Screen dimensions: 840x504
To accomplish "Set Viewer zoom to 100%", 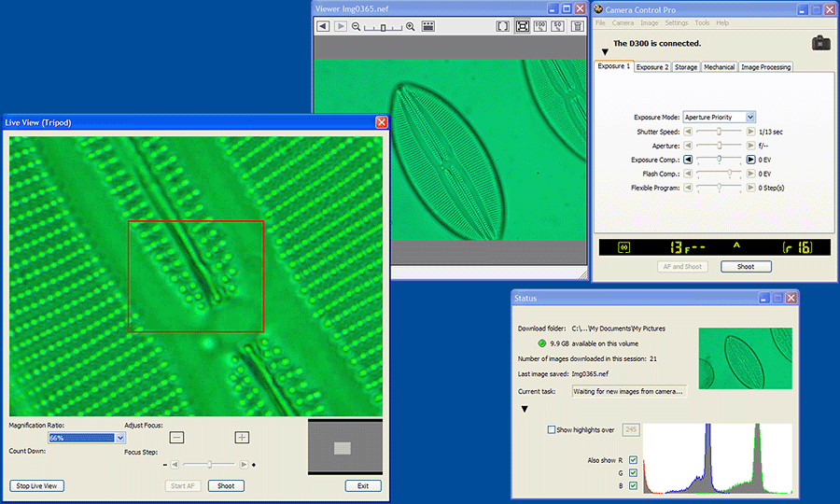I will tap(540, 26).
